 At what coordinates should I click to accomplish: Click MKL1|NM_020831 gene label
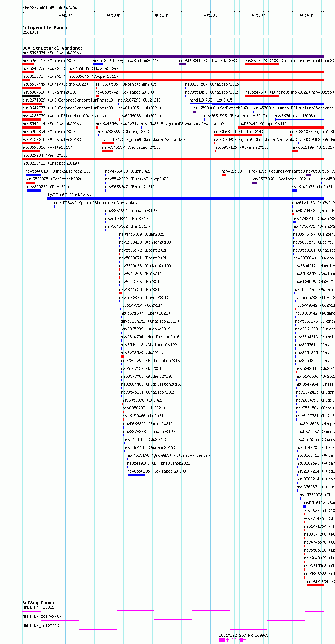click(x=38, y=607)
